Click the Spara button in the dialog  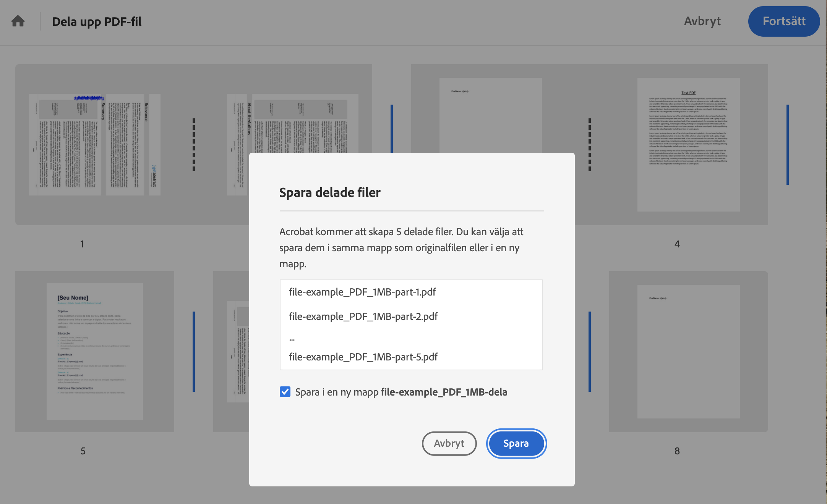[516, 443]
